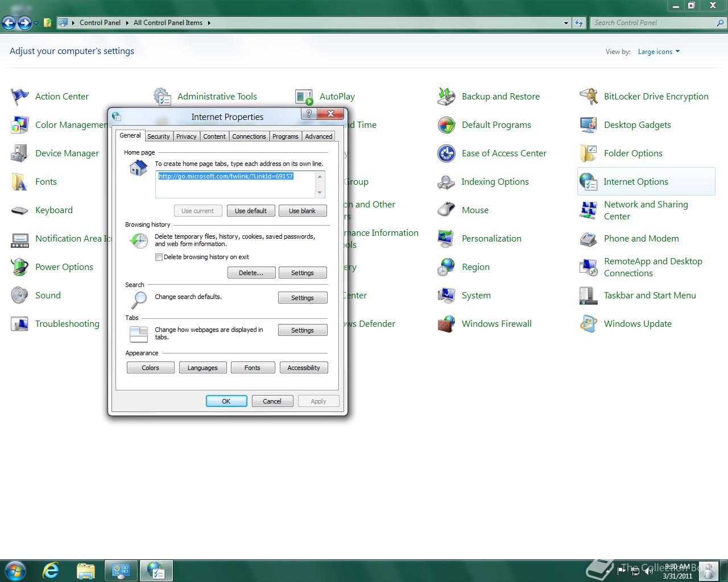728x582 pixels.
Task: Open Windows Explorer from the taskbar
Action: pyautogui.click(x=85, y=570)
